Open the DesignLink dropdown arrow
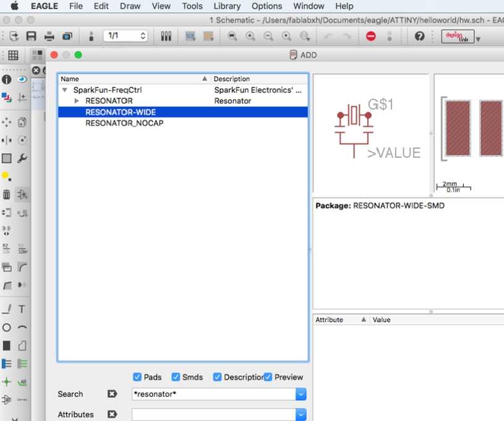Viewport: 504px width, 421px height. tap(478, 39)
